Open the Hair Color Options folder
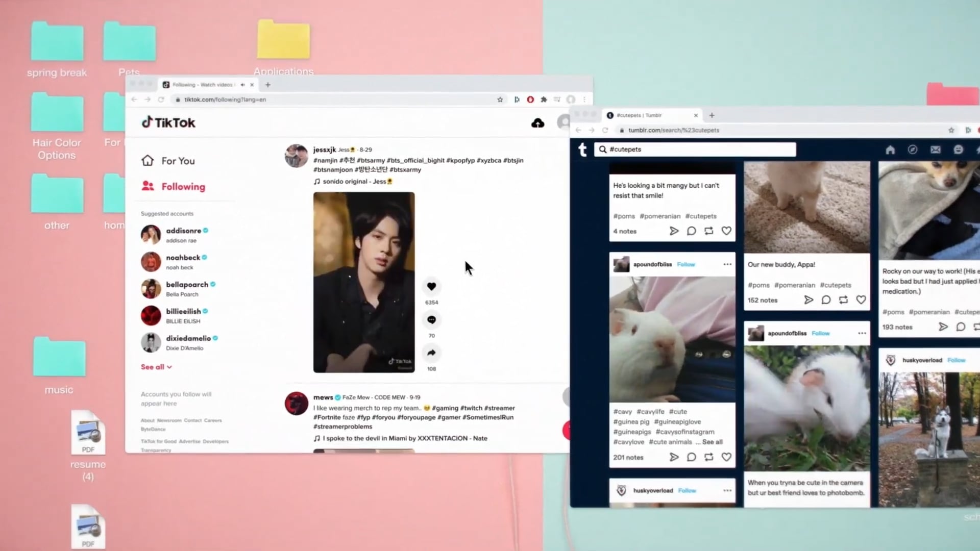Image resolution: width=980 pixels, height=551 pixels. pyautogui.click(x=57, y=126)
